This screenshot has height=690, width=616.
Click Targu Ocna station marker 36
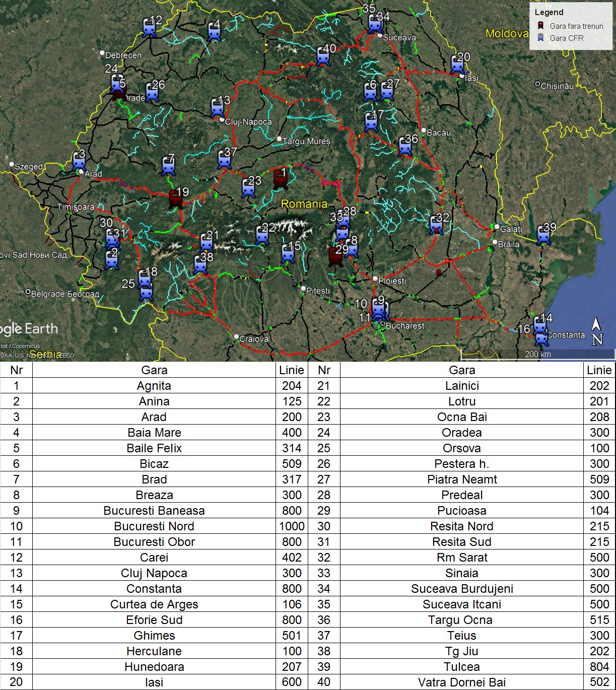(405, 146)
